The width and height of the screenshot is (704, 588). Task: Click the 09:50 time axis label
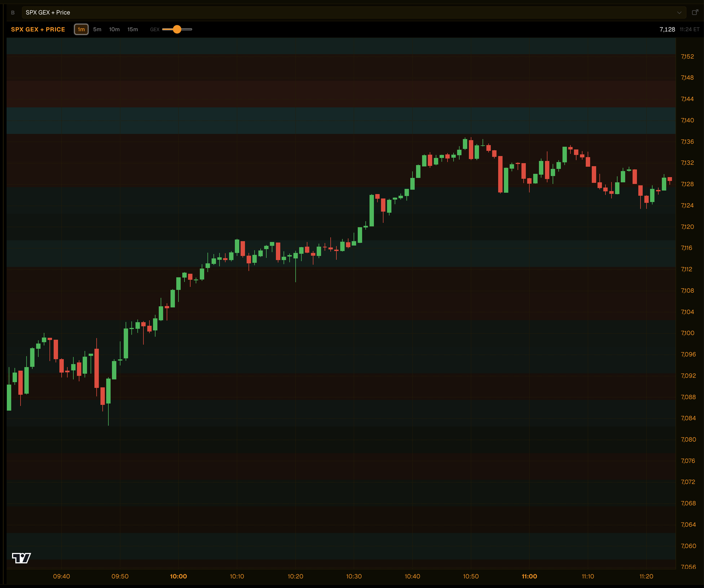[x=120, y=576]
